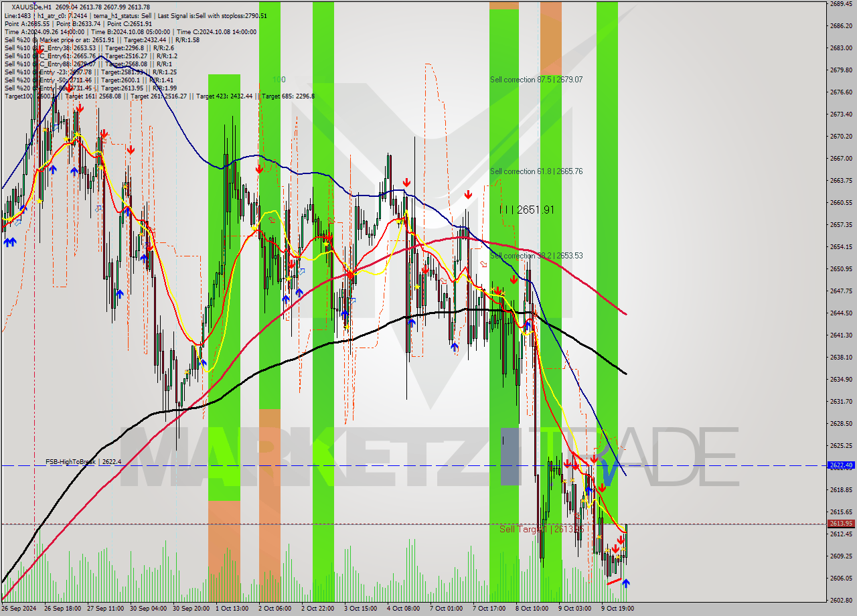Viewport: 857px width, 616px height.
Task: Click the 'Target 685: 2296.8' text
Action: 288,96
